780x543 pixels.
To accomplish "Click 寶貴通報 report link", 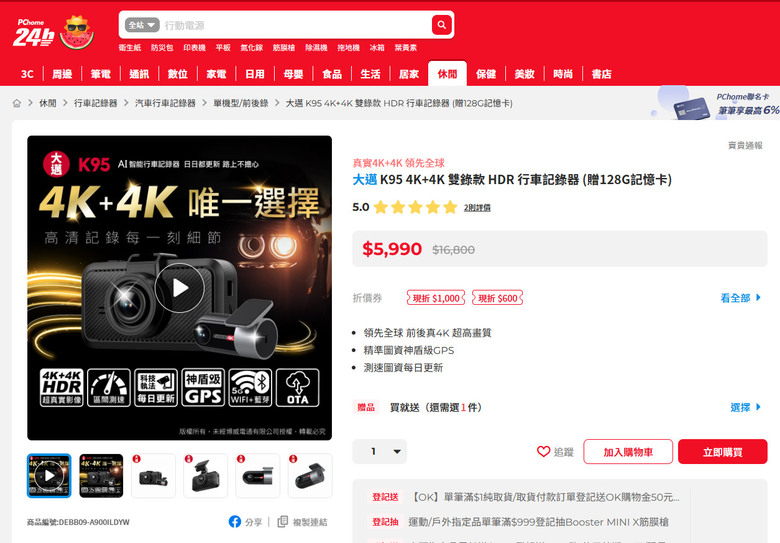I will click(745, 145).
